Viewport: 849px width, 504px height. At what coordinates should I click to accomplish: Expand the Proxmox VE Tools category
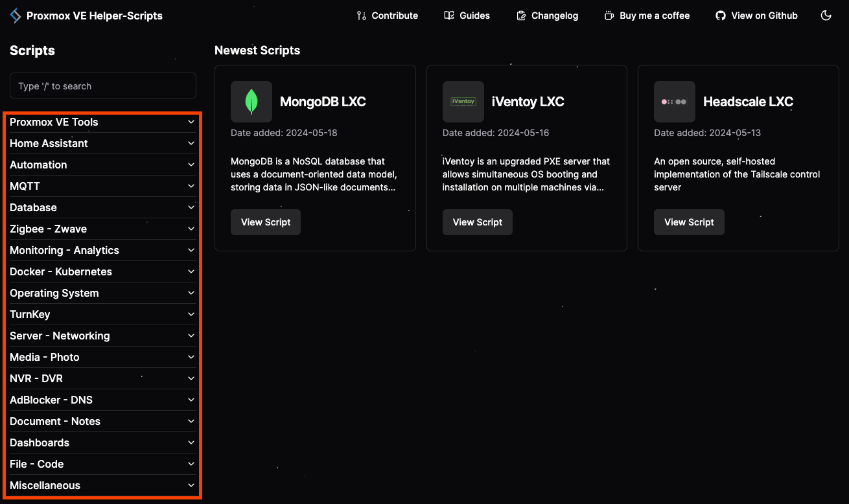[102, 122]
